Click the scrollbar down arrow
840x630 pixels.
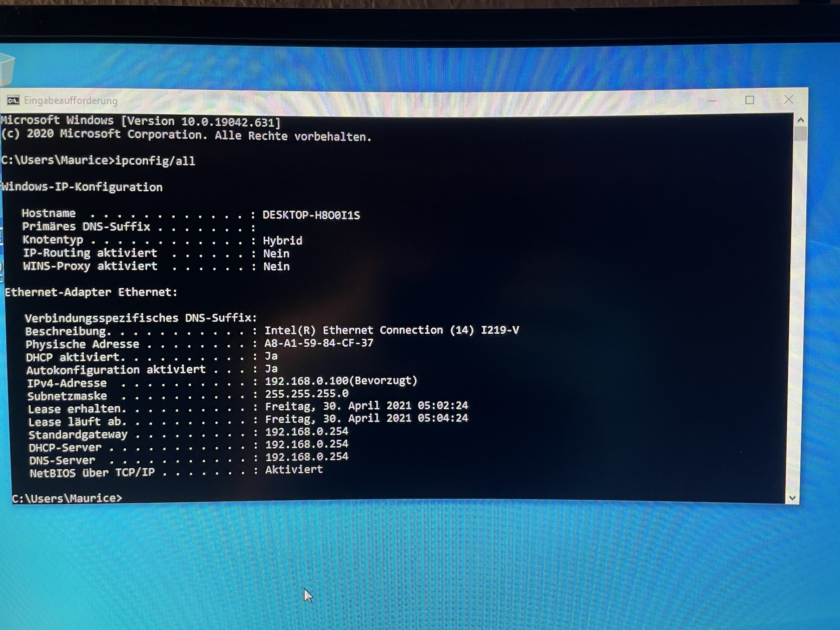click(792, 498)
